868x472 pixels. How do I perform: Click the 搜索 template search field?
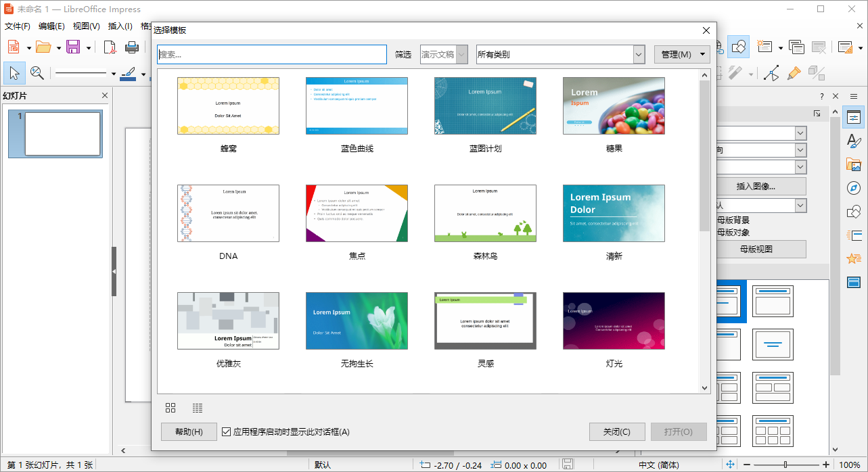click(272, 54)
